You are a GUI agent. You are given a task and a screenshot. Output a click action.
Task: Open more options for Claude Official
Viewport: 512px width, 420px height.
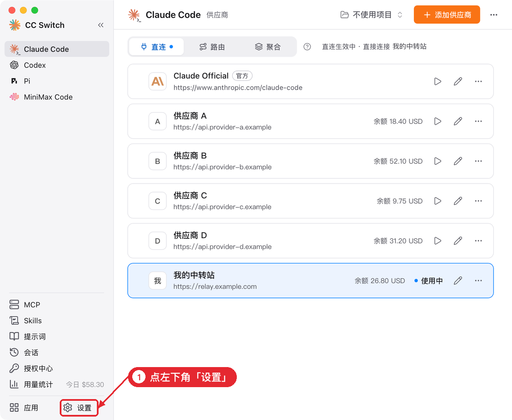coord(478,81)
